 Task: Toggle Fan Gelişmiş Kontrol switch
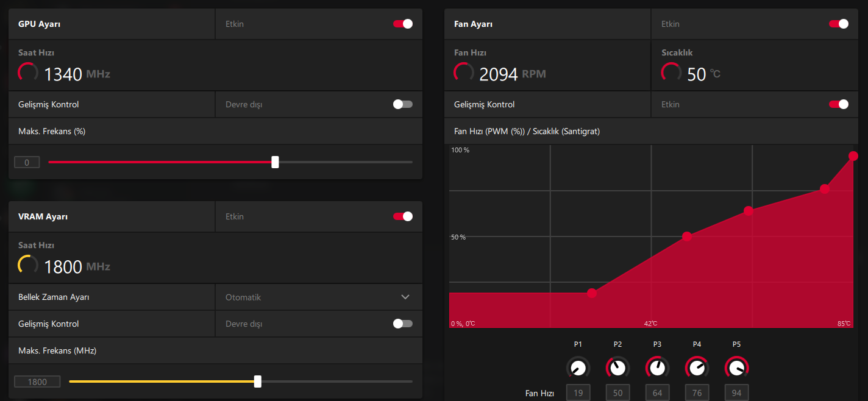(x=839, y=104)
